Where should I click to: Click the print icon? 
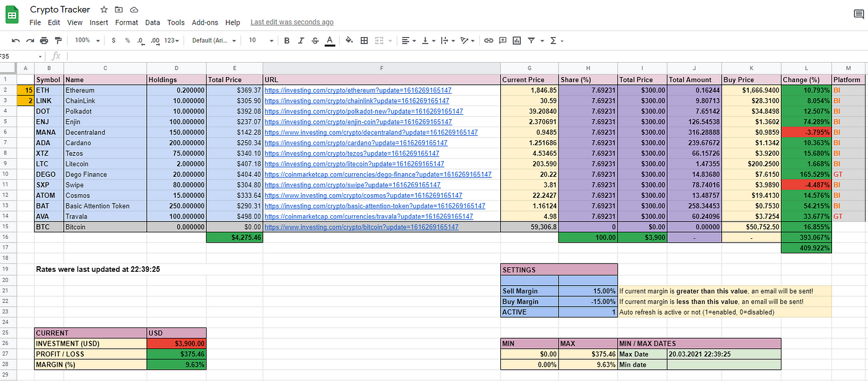pos(44,40)
